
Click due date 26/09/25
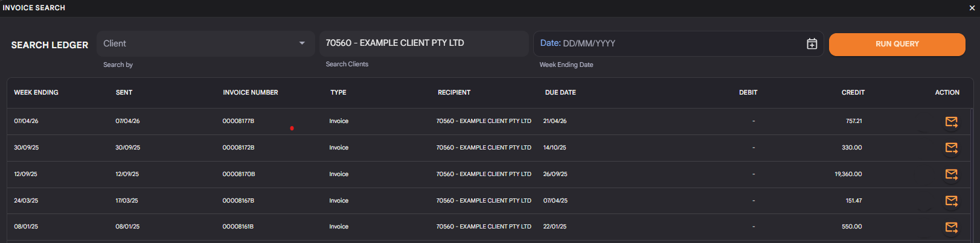(555, 174)
